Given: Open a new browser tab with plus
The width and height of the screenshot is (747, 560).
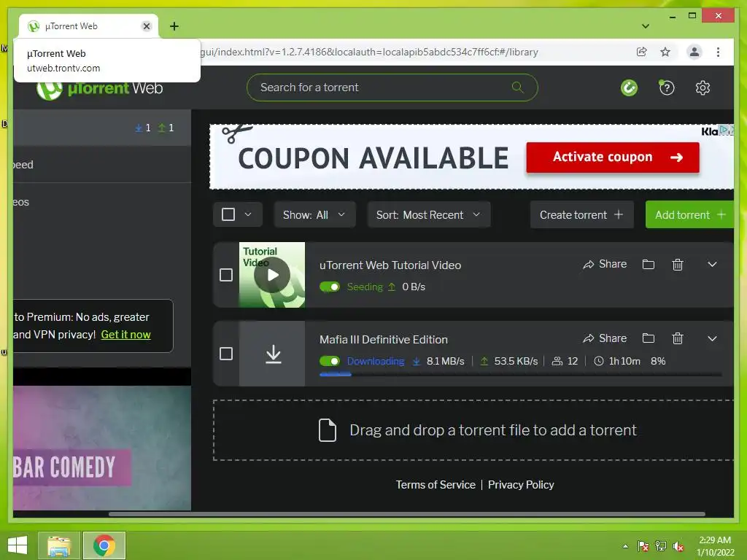Looking at the screenshot, I should tap(174, 26).
